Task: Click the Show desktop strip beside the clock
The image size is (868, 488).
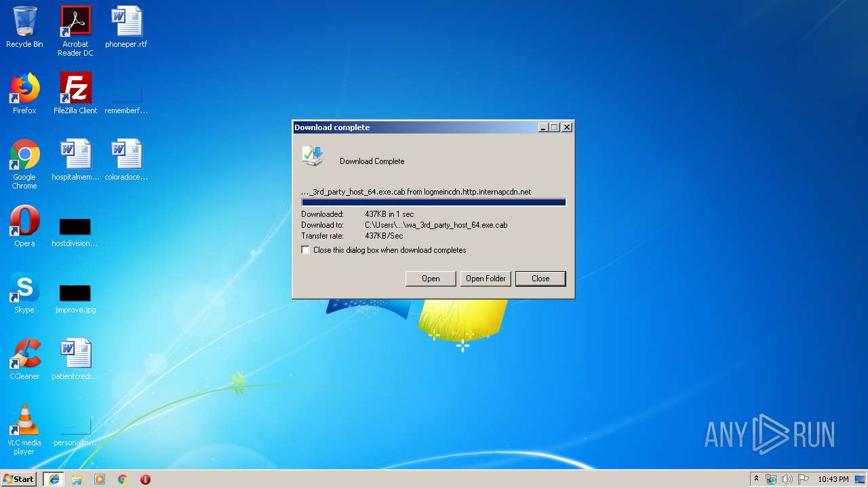Action: [x=861, y=479]
